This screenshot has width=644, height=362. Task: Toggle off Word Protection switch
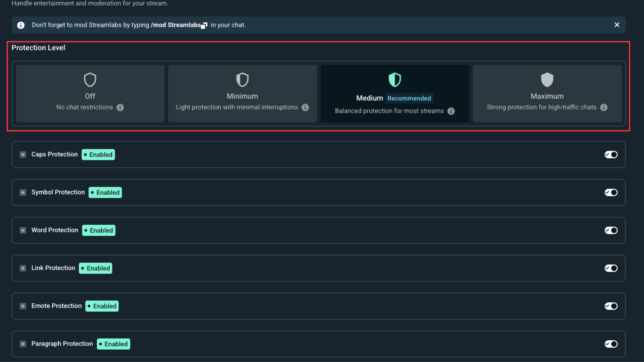click(611, 230)
